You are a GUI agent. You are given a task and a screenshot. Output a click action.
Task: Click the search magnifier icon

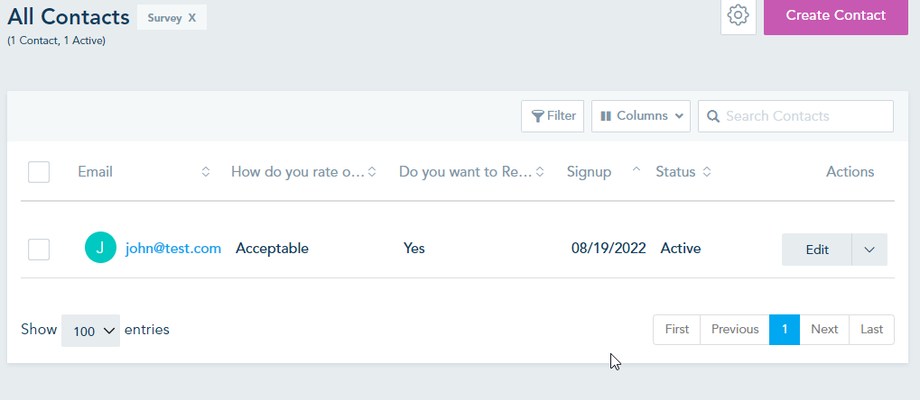[x=714, y=116]
